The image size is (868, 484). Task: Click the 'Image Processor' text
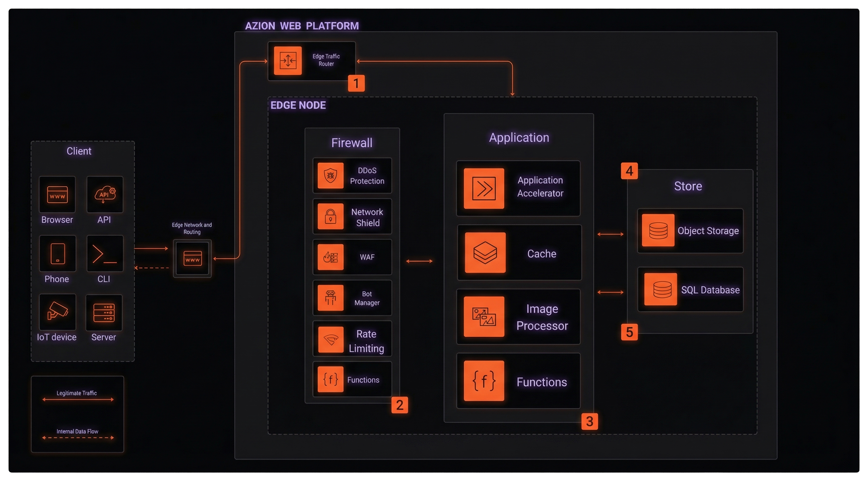pyautogui.click(x=542, y=317)
